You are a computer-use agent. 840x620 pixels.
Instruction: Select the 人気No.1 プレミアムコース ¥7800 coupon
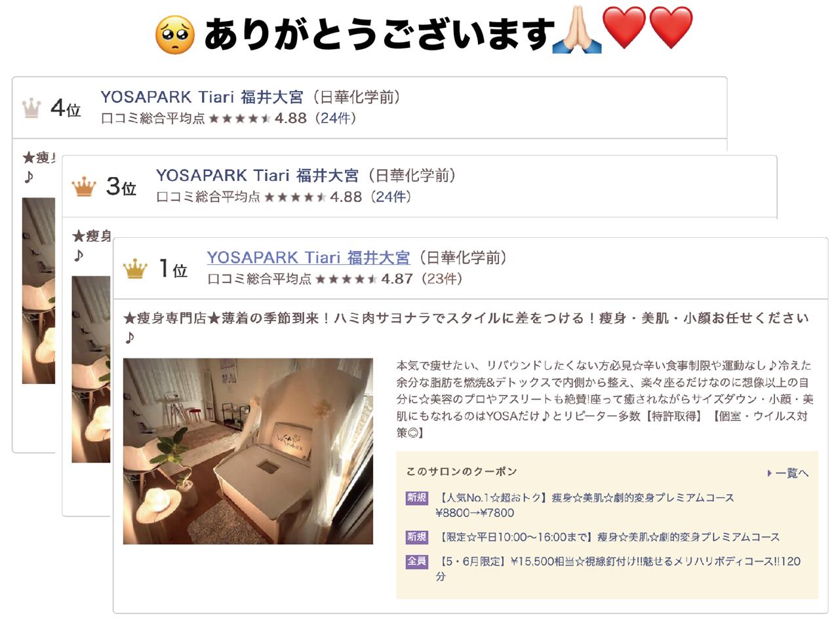[585, 505]
